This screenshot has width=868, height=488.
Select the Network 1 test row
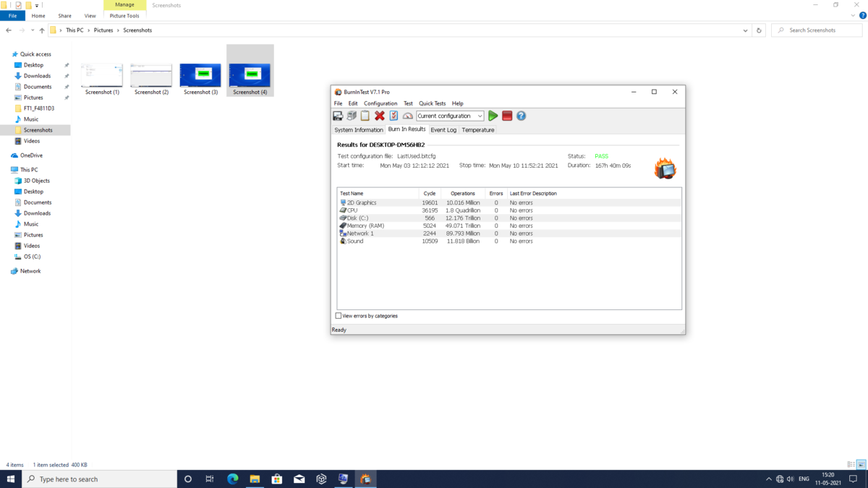509,234
